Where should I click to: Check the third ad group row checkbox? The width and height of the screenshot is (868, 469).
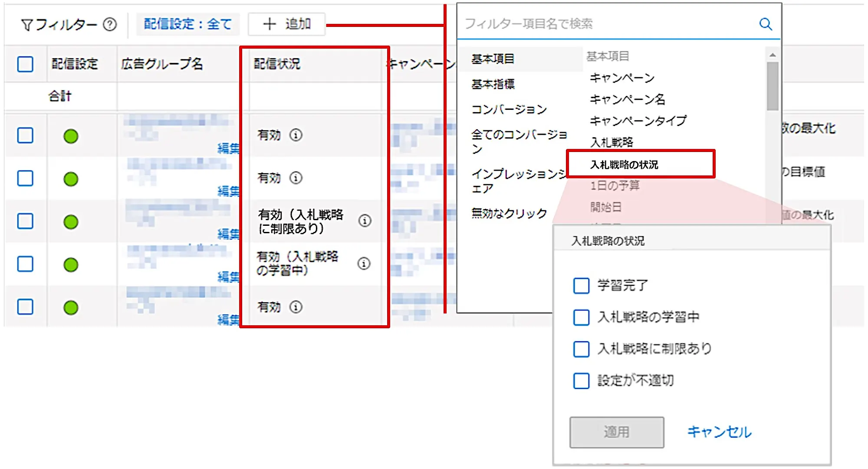pyautogui.click(x=25, y=221)
